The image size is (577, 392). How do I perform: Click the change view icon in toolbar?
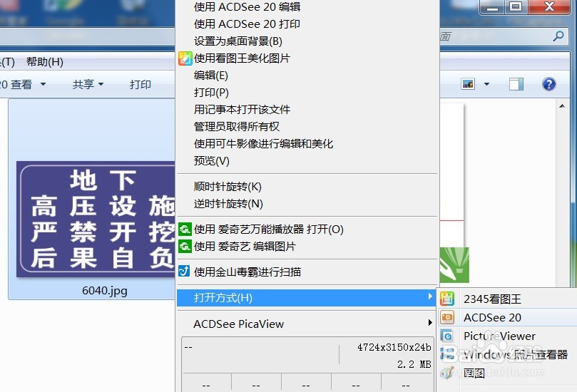pos(468,84)
